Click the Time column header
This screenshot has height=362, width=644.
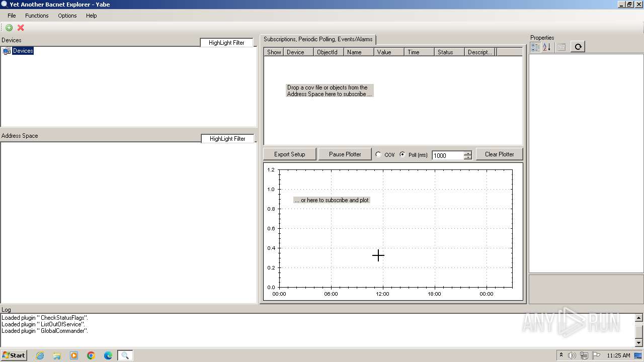pos(419,52)
